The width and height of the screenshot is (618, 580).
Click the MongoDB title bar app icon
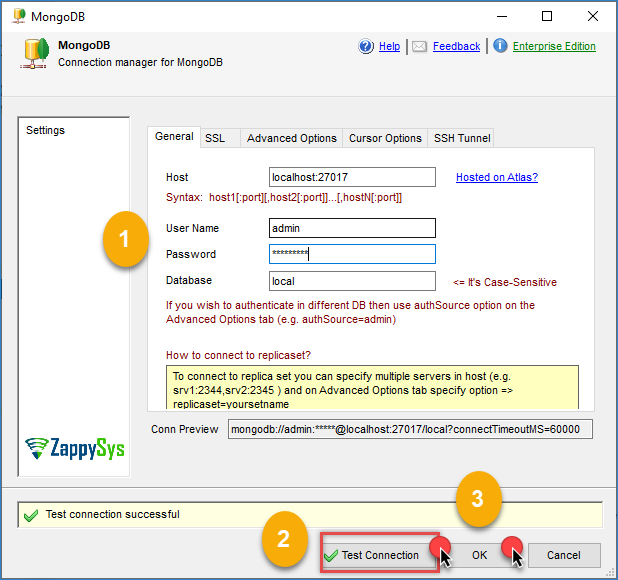click(19, 16)
